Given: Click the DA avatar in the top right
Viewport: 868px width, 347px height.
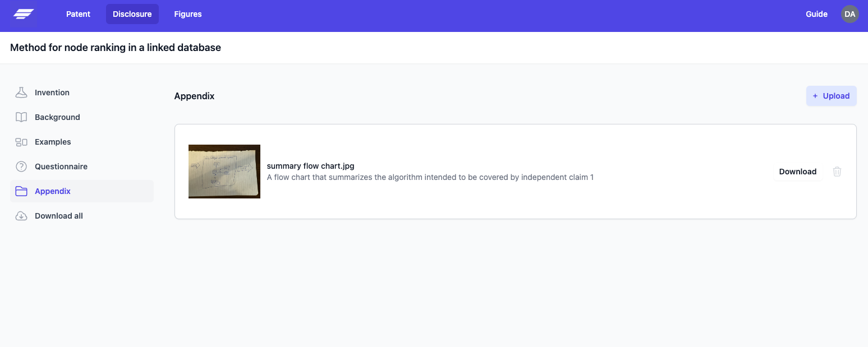Looking at the screenshot, I should (x=849, y=14).
